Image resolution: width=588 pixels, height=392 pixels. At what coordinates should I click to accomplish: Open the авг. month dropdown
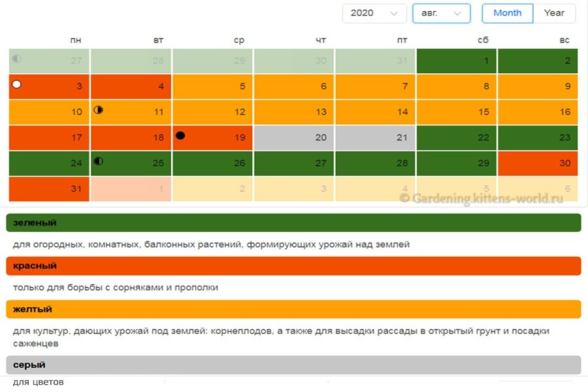442,13
